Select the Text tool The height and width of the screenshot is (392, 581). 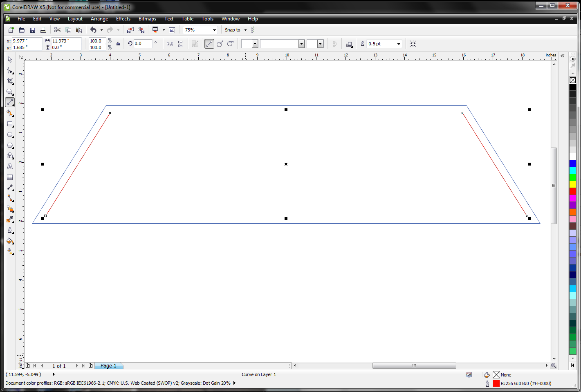(10, 166)
